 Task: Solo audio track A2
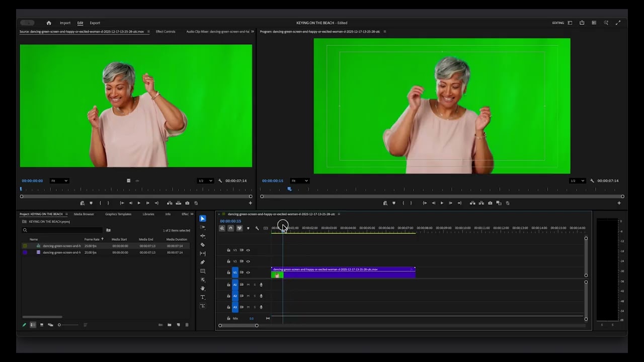pos(255,296)
